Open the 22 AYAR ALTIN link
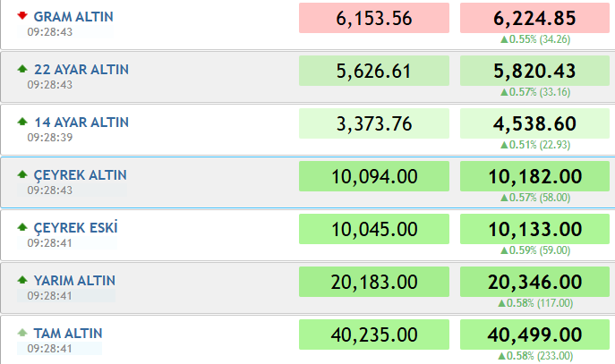Viewport: 615px width, 364px height. 81,70
